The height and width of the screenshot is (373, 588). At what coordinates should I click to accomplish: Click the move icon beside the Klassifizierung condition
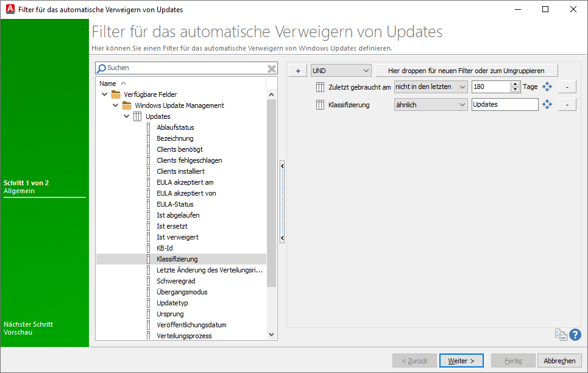tap(547, 104)
